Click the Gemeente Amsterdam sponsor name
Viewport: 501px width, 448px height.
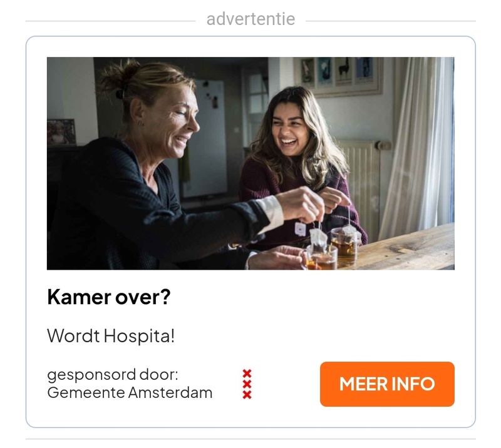130,392
